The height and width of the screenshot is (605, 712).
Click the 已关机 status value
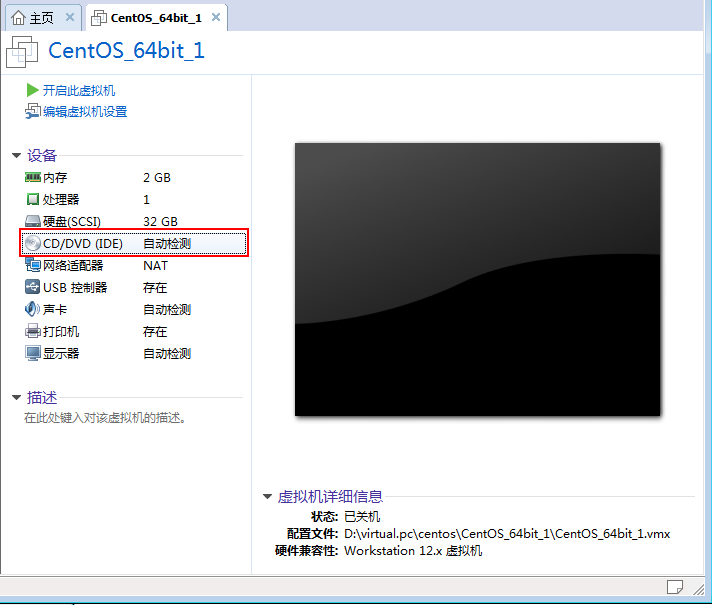pyautogui.click(x=362, y=516)
